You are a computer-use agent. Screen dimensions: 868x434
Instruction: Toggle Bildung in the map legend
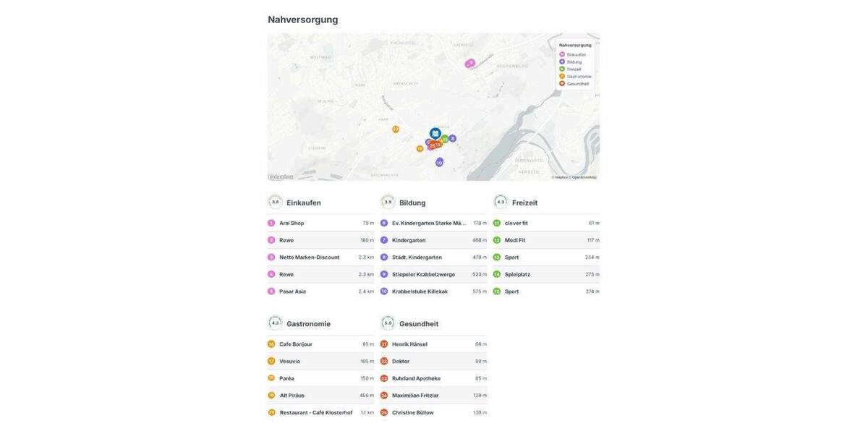pyautogui.click(x=574, y=62)
